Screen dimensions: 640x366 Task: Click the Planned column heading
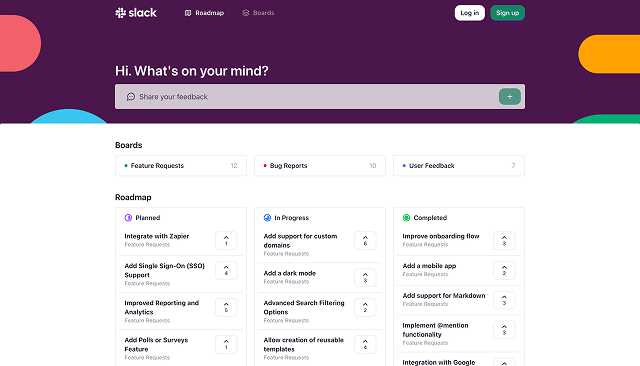(x=148, y=218)
